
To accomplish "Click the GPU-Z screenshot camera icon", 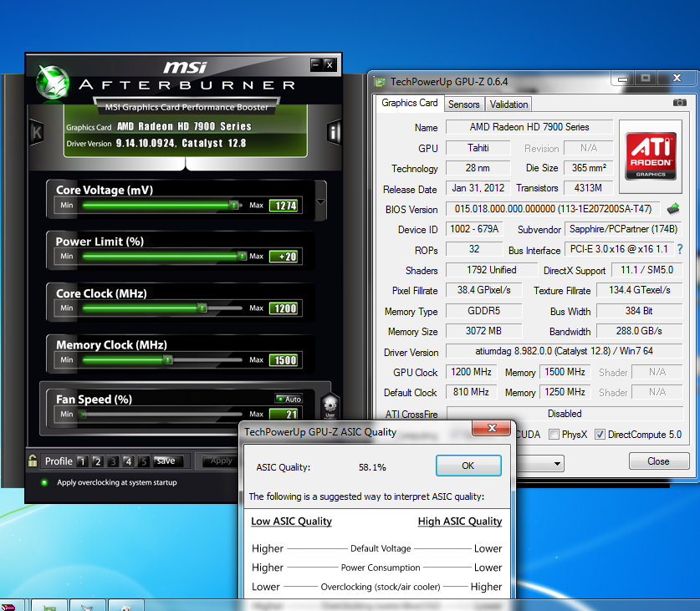I will pos(679,103).
